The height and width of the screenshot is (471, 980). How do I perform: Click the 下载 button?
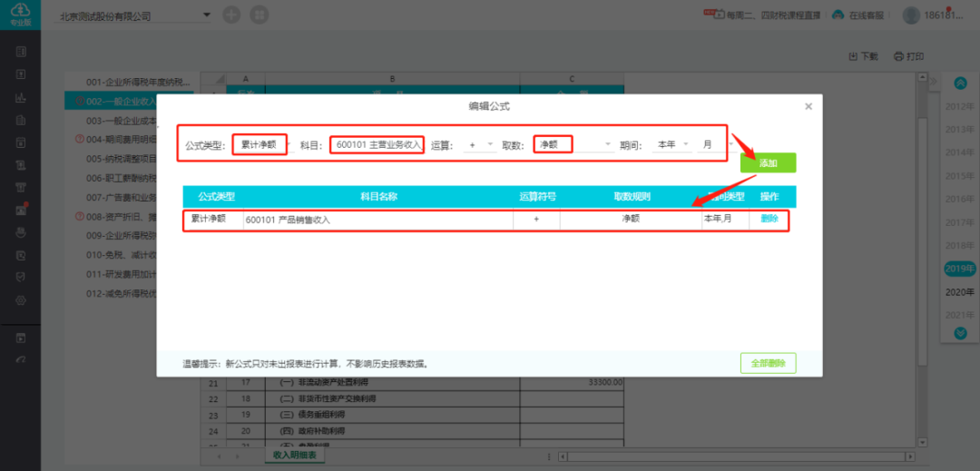click(x=863, y=56)
